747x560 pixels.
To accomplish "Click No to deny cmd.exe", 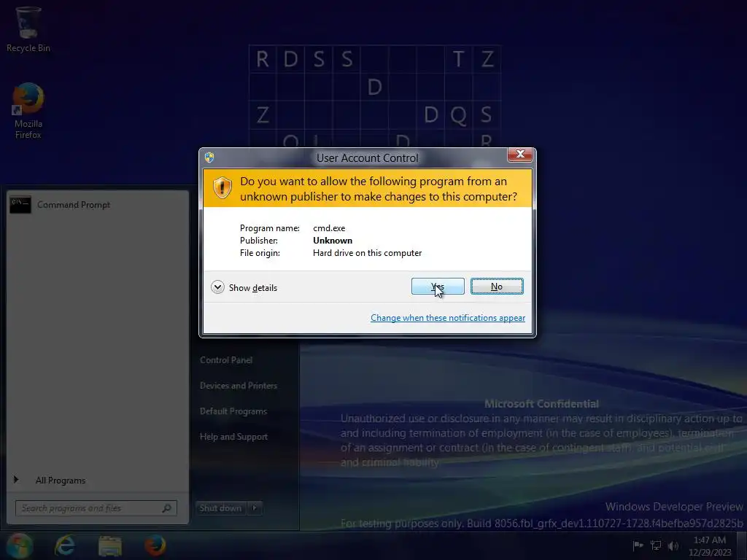I will [497, 286].
